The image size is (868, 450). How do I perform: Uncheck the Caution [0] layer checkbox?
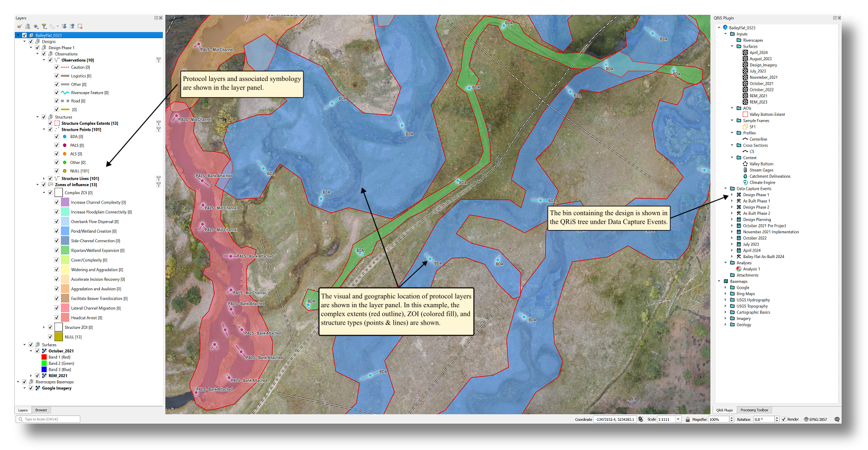point(57,67)
